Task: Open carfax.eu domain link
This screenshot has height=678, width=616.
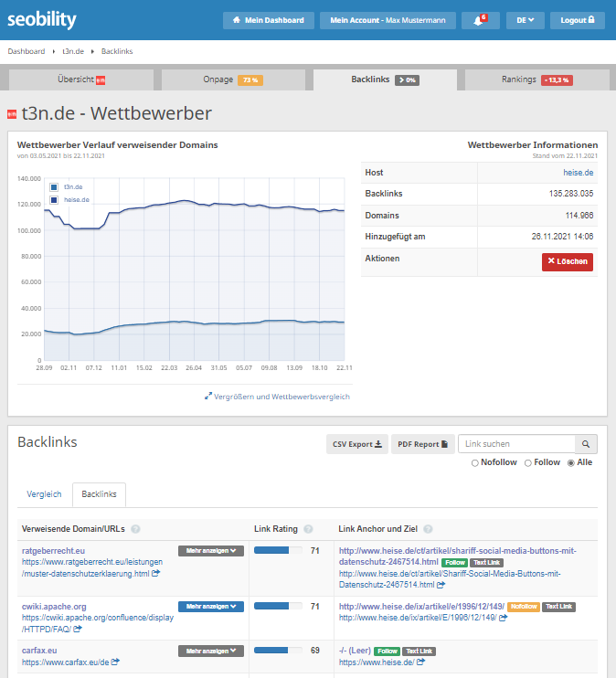Action: point(39,651)
